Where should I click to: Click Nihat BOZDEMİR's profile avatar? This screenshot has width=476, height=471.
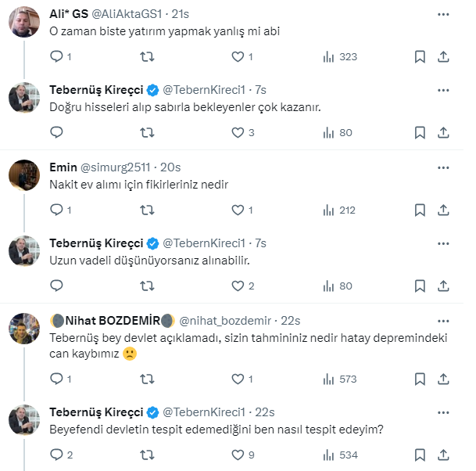pos(24,329)
